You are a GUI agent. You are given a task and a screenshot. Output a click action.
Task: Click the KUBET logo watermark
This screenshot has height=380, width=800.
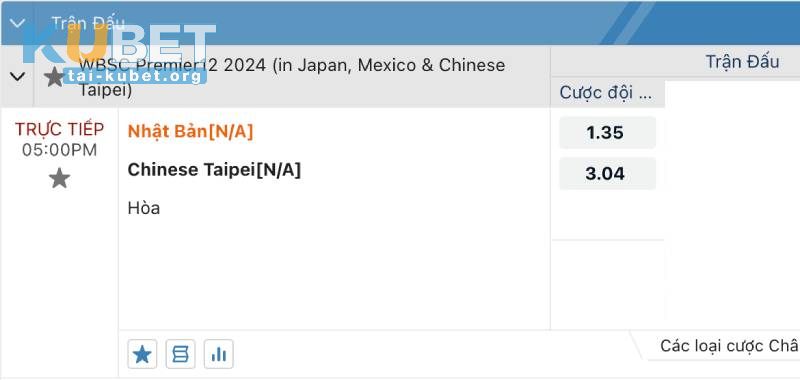point(119,44)
